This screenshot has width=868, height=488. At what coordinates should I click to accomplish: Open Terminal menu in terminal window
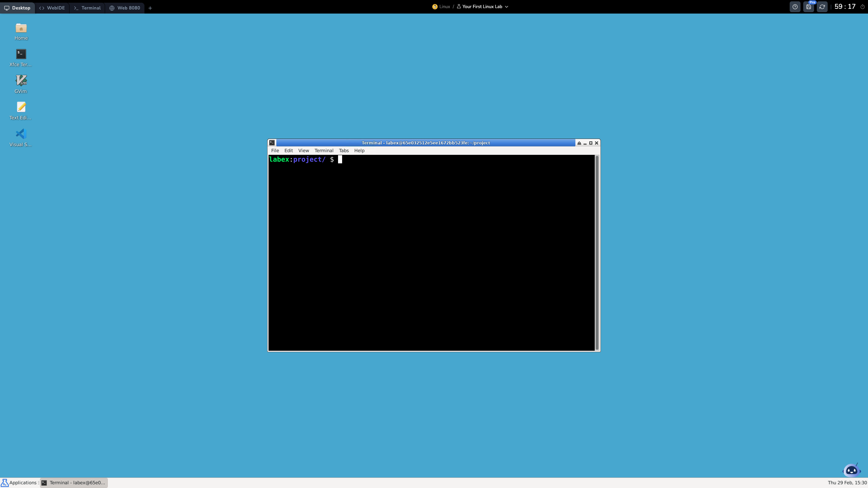coord(324,150)
